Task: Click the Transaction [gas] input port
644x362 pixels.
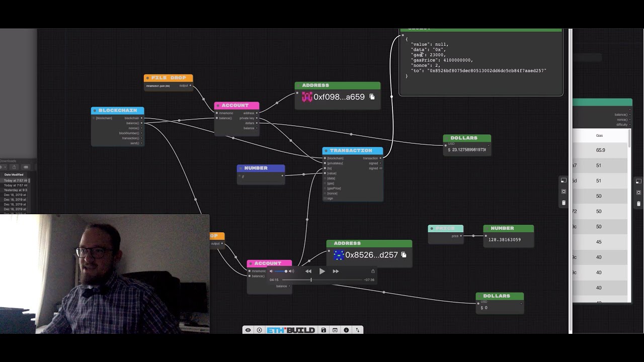Action: 325,184
